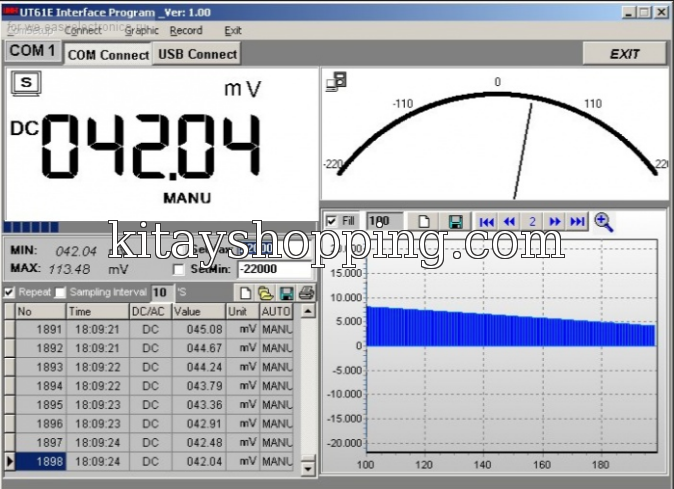Go to next graph page
Viewport: 674px width, 489px height.
(x=555, y=222)
